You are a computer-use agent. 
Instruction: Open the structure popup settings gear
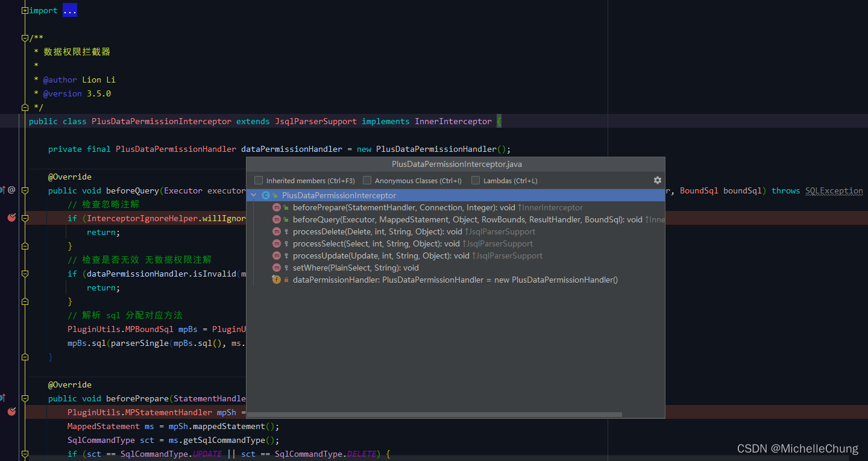[657, 180]
